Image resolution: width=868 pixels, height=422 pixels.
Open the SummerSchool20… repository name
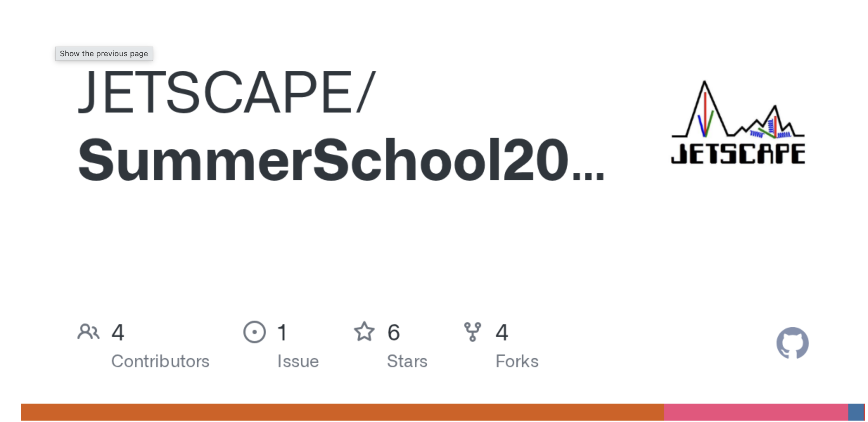click(340, 160)
